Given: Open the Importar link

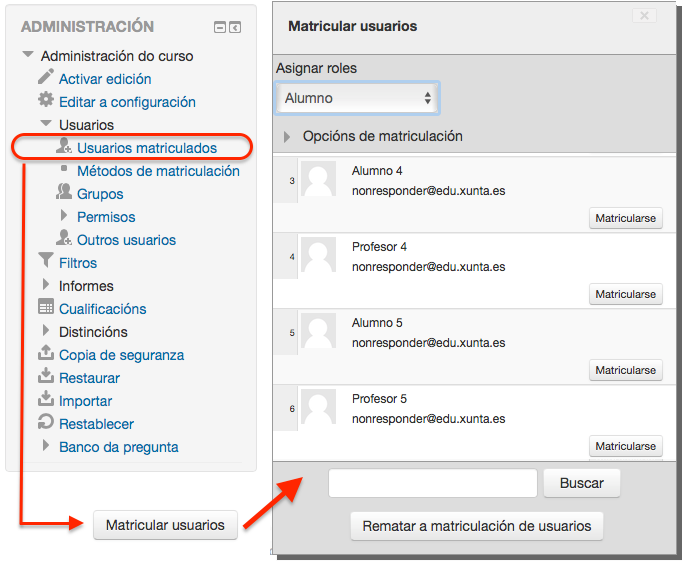Looking at the screenshot, I should point(85,401).
